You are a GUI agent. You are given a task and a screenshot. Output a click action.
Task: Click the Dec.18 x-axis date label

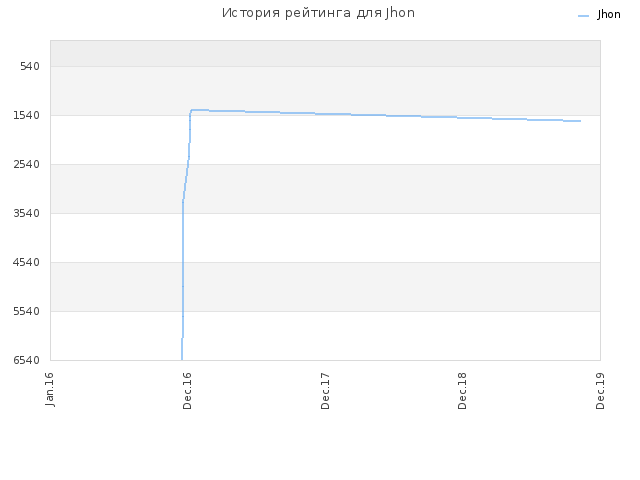(x=462, y=391)
